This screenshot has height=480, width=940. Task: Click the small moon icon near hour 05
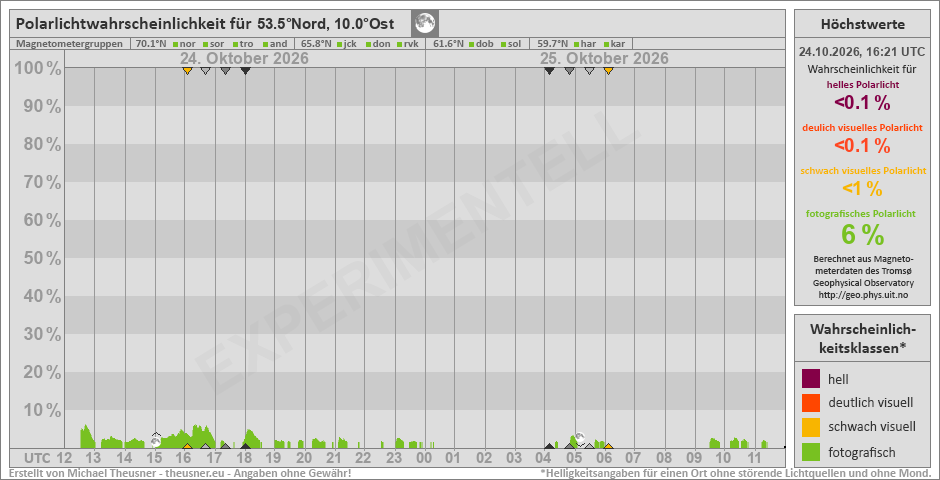click(x=579, y=437)
